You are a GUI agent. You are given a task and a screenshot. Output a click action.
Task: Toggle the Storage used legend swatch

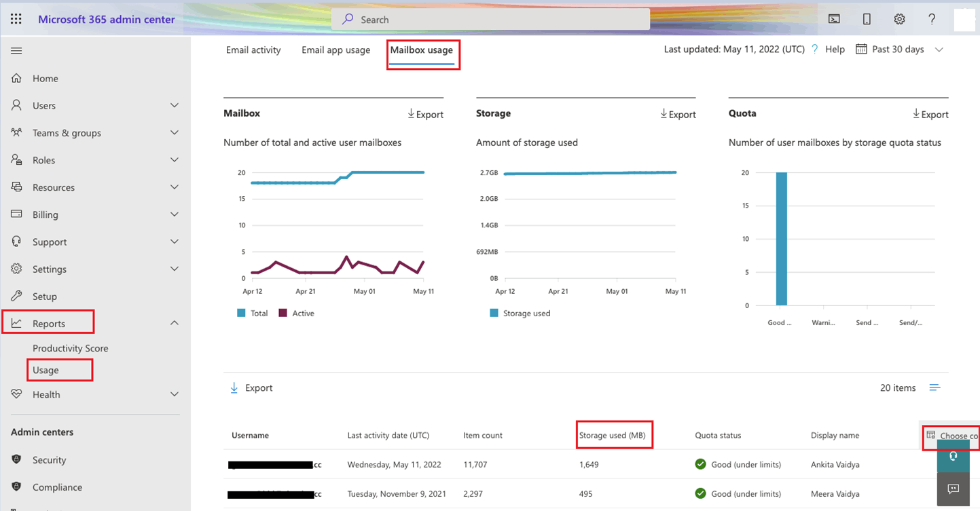[x=494, y=314]
